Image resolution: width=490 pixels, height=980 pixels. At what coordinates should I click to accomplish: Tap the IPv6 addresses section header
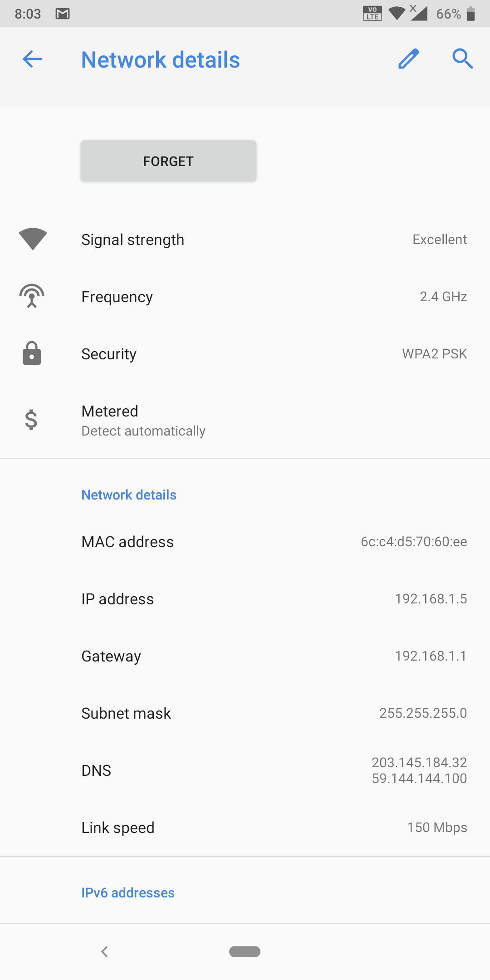(128, 893)
